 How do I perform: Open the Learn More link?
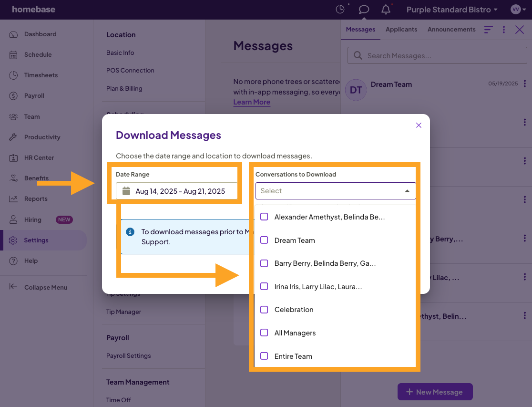coord(252,102)
